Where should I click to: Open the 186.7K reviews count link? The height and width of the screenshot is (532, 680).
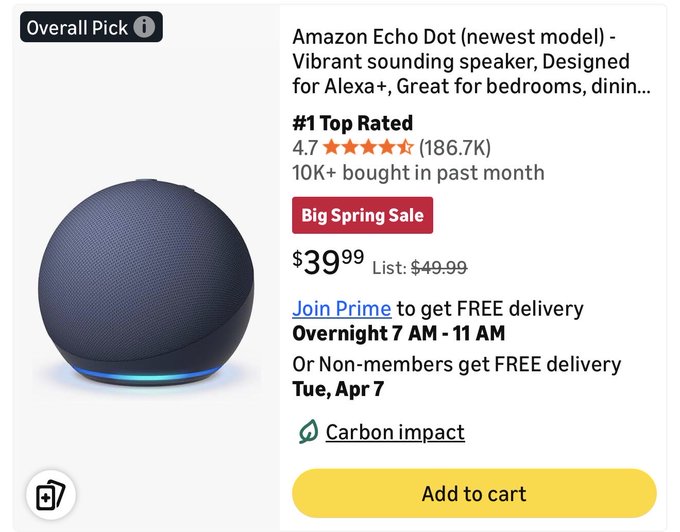tap(455, 148)
